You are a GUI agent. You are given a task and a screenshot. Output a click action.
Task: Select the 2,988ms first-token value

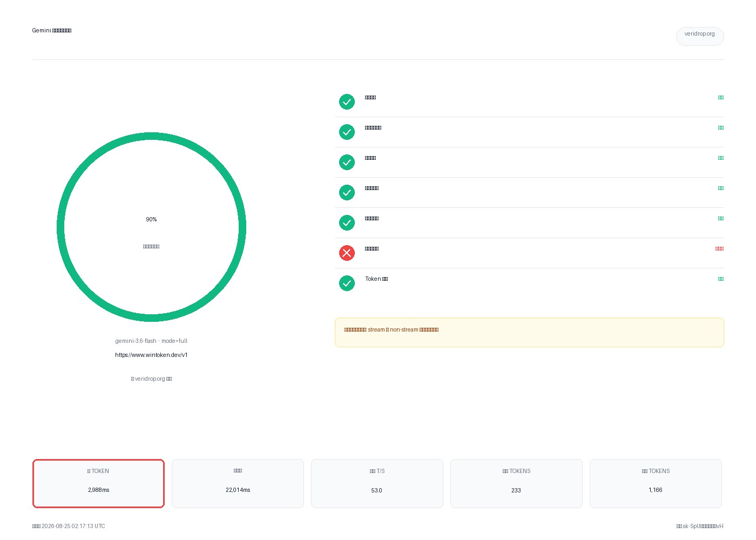click(98, 490)
